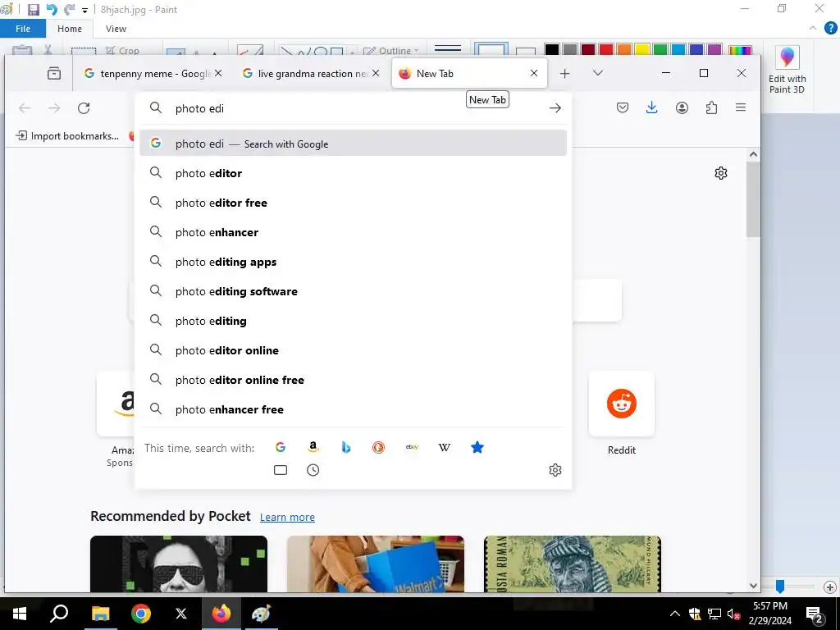Open search settings gear in dropdown

[555, 470]
